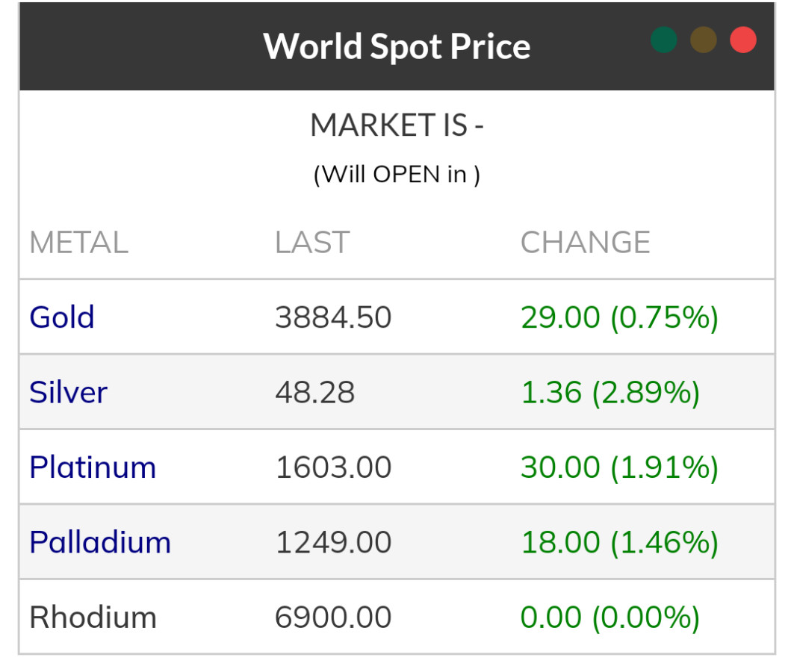
Task: Click the METAL column header
Action: (78, 243)
